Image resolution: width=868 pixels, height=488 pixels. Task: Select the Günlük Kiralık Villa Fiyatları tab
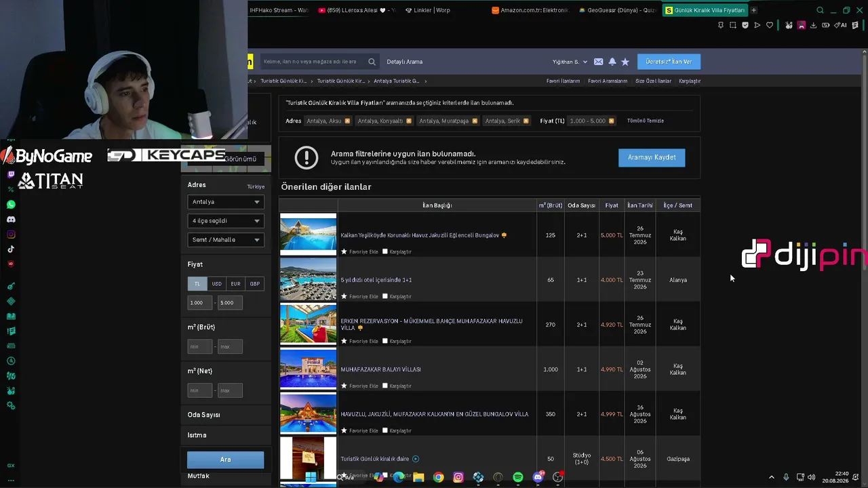pyautogui.click(x=705, y=10)
